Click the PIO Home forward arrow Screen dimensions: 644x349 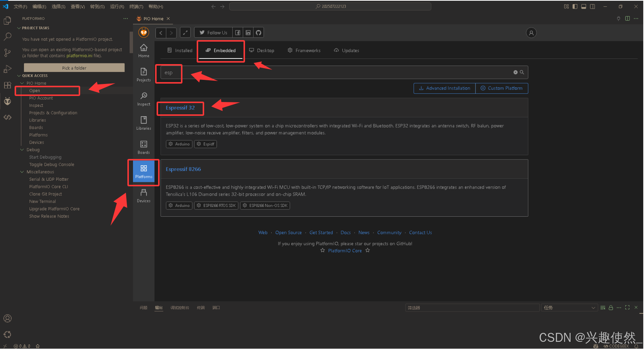point(171,33)
